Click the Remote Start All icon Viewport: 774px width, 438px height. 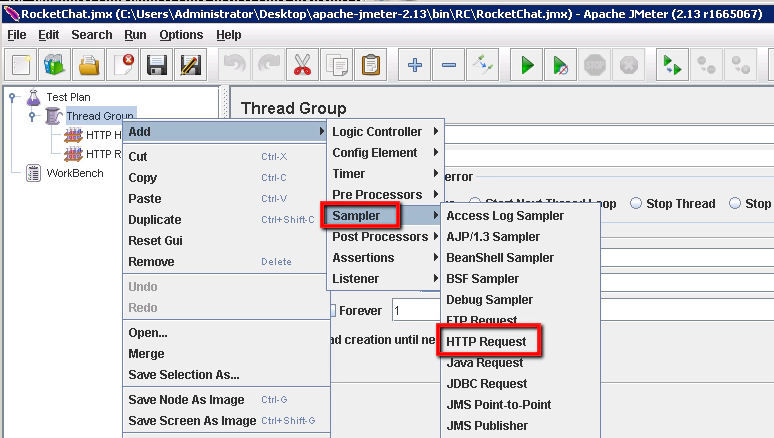tap(672, 65)
